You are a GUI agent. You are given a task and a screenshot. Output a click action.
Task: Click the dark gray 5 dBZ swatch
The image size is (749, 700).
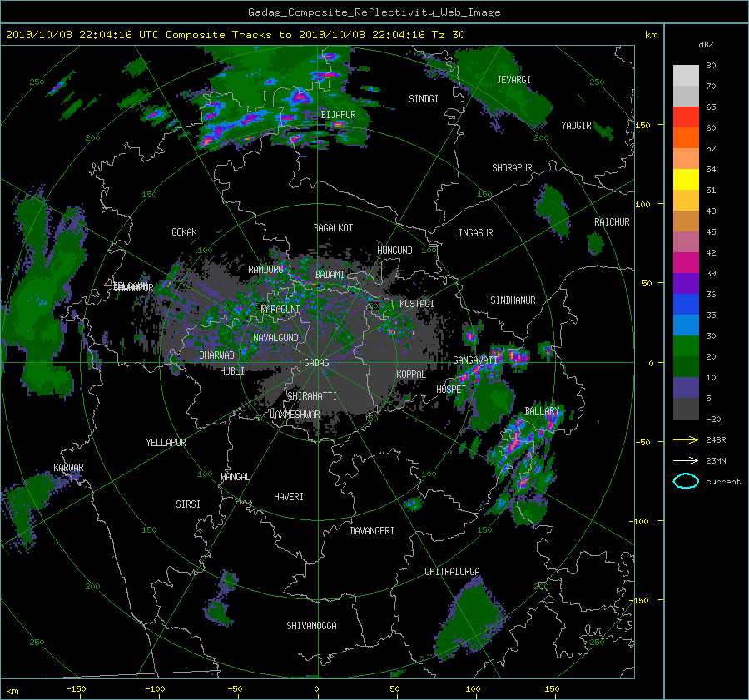pos(686,409)
